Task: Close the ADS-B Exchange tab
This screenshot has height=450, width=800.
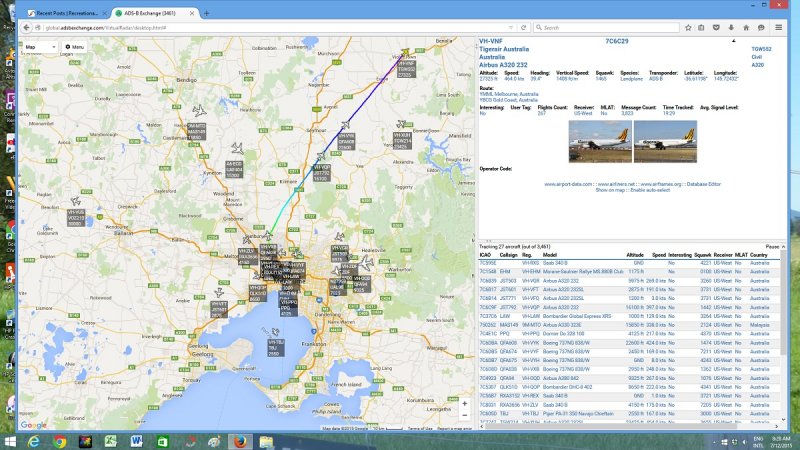Action: (x=192, y=13)
